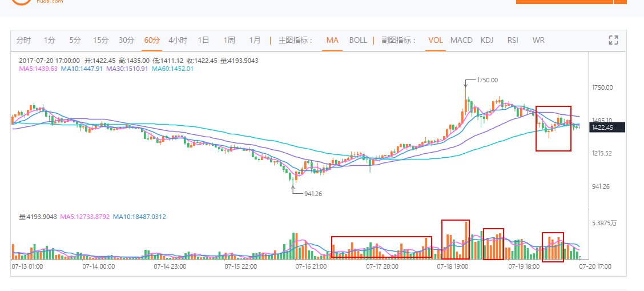Click volume MA10:18487.0312 label
This screenshot has width=644, height=291.
pyautogui.click(x=139, y=216)
